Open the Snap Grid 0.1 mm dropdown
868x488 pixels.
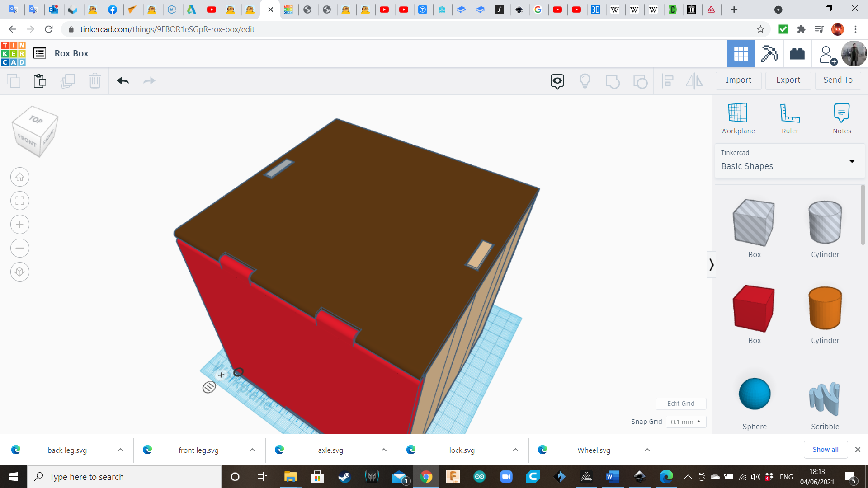click(686, 422)
